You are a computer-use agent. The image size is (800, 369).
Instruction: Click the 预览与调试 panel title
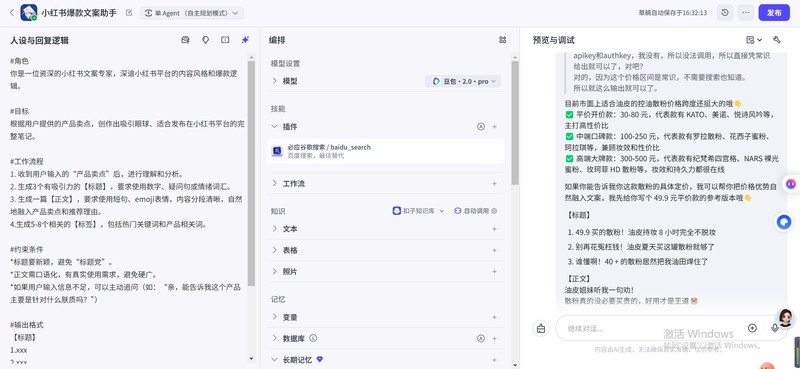click(x=553, y=40)
